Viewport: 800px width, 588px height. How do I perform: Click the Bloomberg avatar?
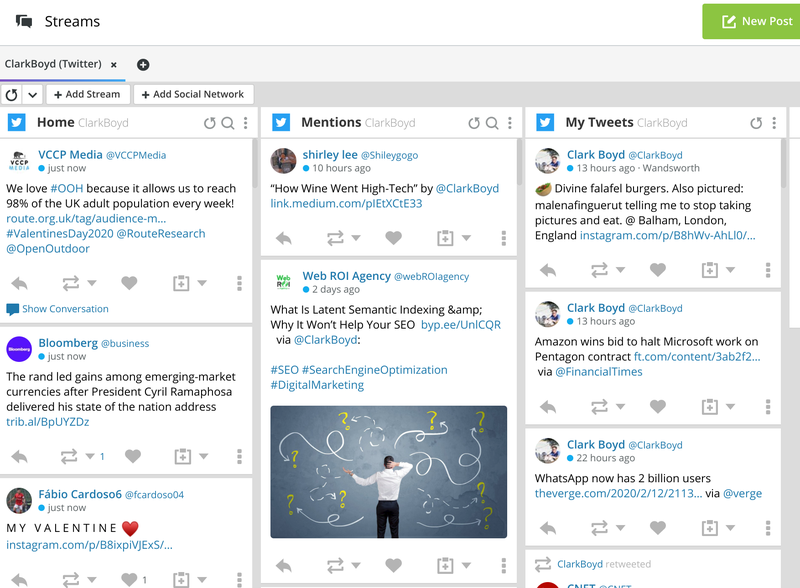(x=19, y=349)
